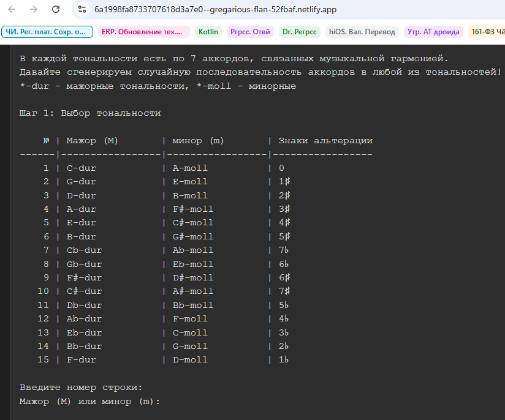Click the F#-moll cell

(x=193, y=209)
